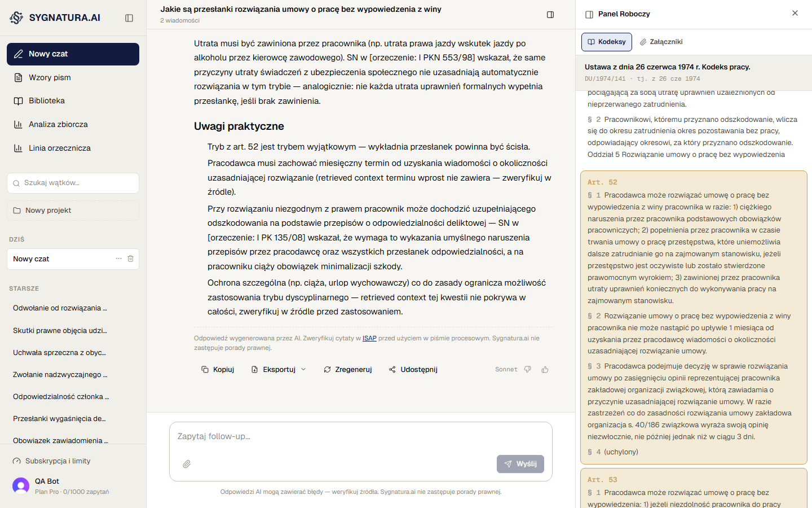812x508 pixels.
Task: Start a new chat with Nowy czat button
Action: (73, 54)
